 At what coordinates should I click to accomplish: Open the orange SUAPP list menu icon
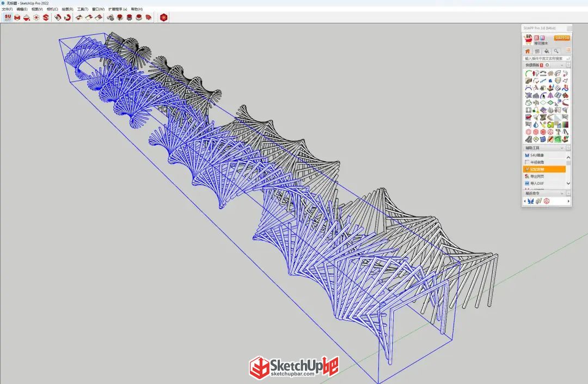coord(568,50)
